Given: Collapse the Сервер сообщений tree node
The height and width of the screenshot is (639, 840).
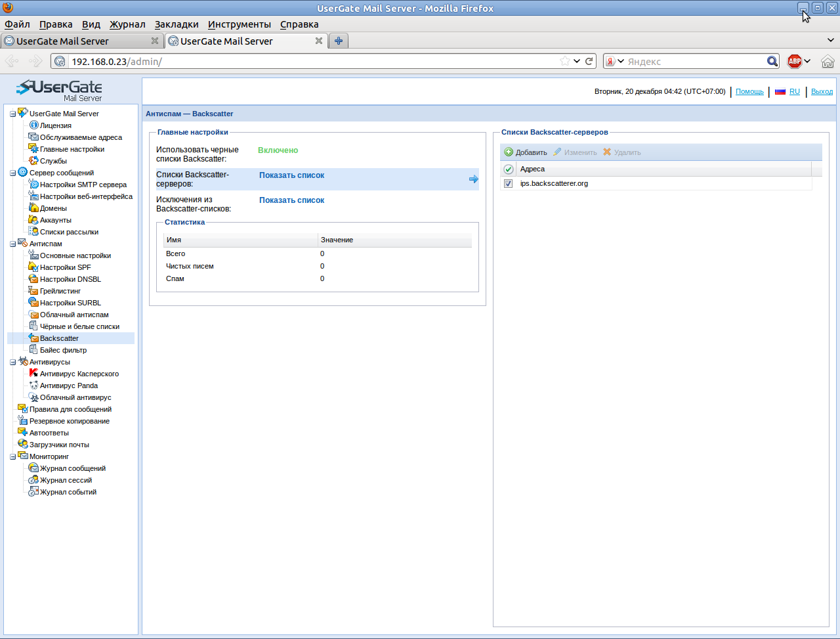Looking at the screenshot, I should tap(12, 173).
